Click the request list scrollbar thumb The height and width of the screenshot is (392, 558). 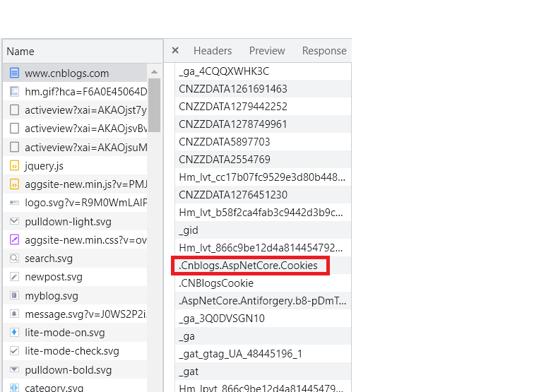(154, 105)
